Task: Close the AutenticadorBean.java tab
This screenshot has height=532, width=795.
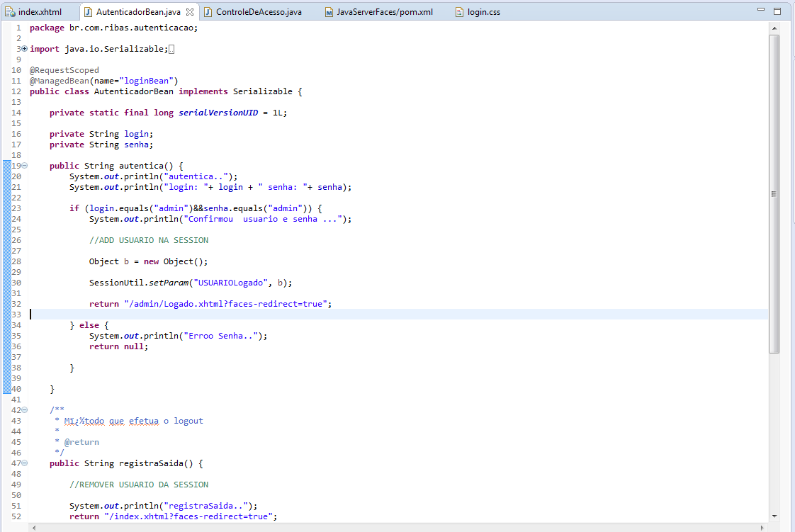Action: 190,11
